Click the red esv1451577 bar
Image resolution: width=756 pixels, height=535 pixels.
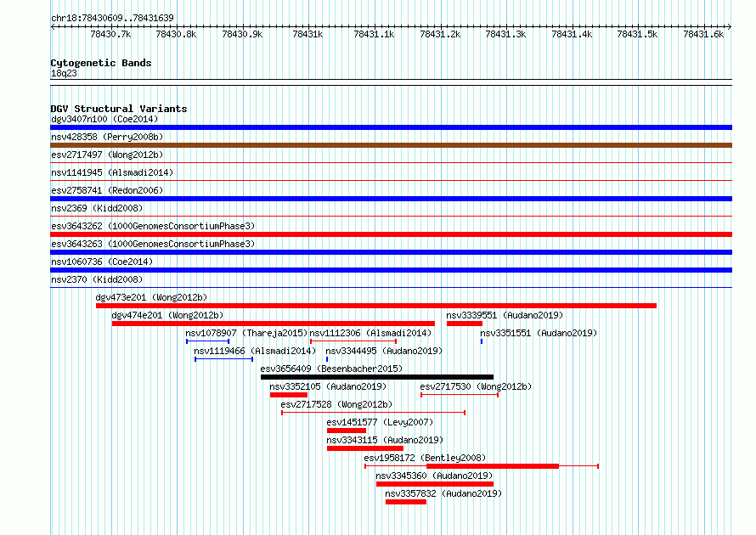(347, 431)
